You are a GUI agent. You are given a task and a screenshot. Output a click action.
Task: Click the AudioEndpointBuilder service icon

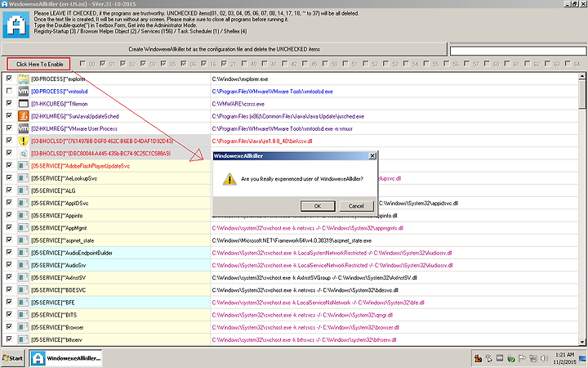(23, 253)
